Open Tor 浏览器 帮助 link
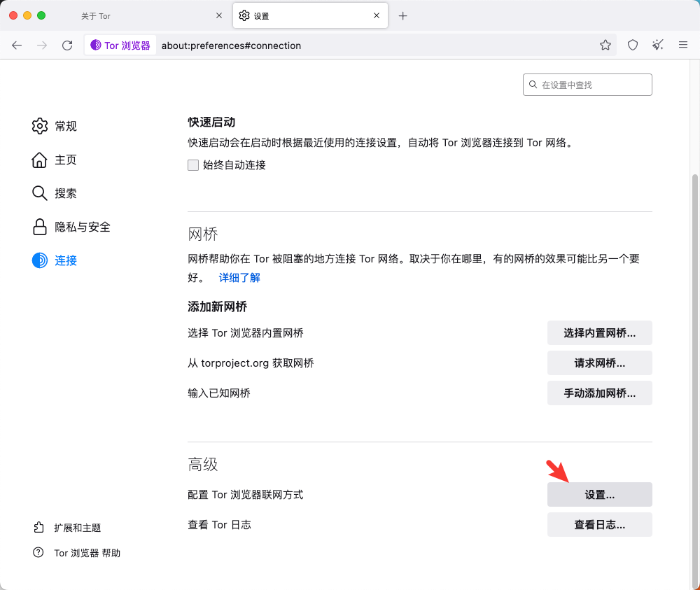 (87, 553)
